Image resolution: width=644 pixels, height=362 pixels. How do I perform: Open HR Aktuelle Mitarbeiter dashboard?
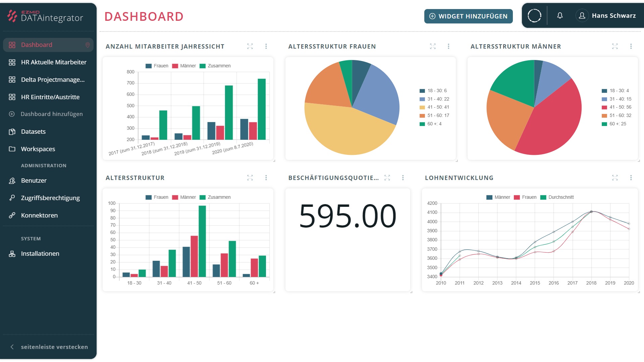(x=48, y=62)
